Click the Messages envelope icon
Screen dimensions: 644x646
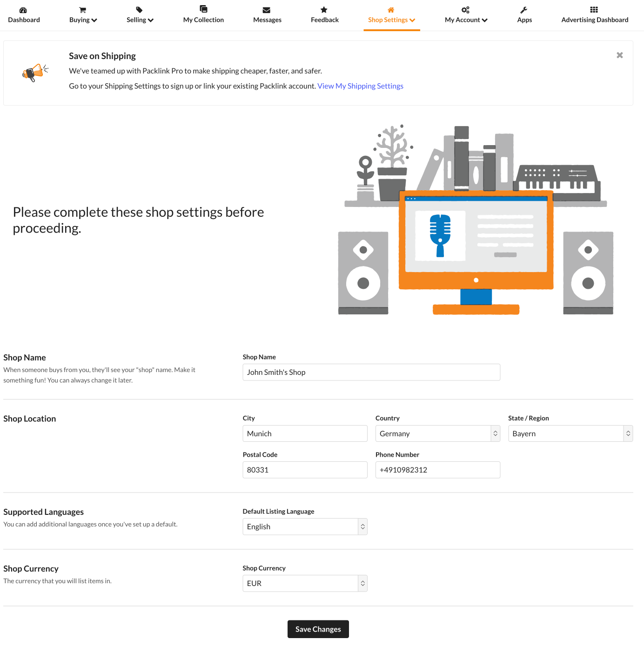pyautogui.click(x=267, y=10)
